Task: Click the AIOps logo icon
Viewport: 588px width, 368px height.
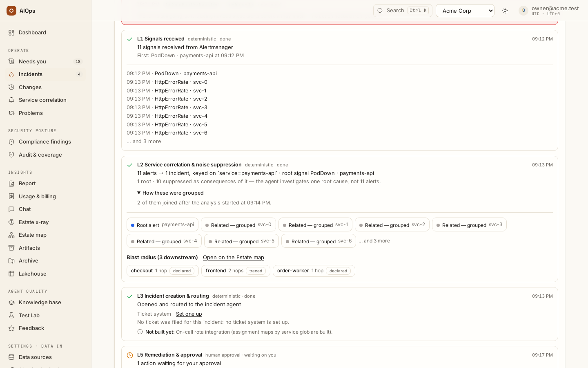Action: click(x=11, y=11)
